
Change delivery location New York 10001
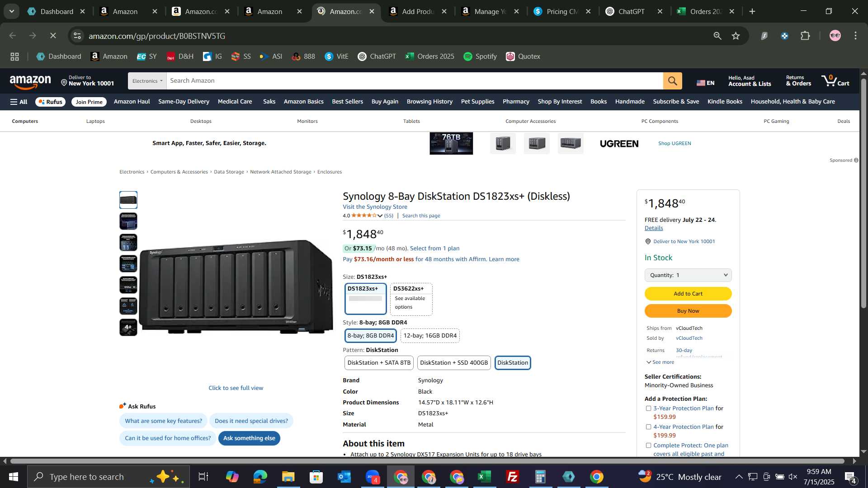(x=88, y=81)
